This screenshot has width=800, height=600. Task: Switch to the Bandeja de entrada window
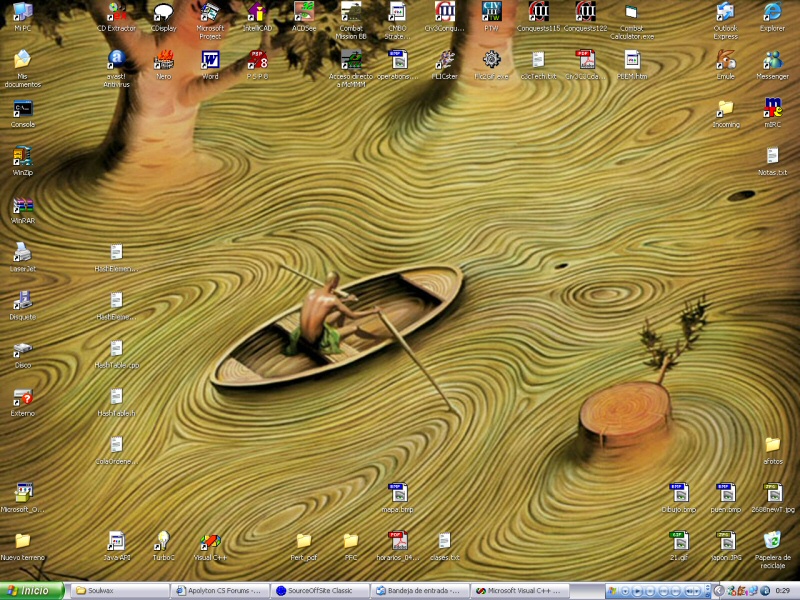tap(418, 590)
